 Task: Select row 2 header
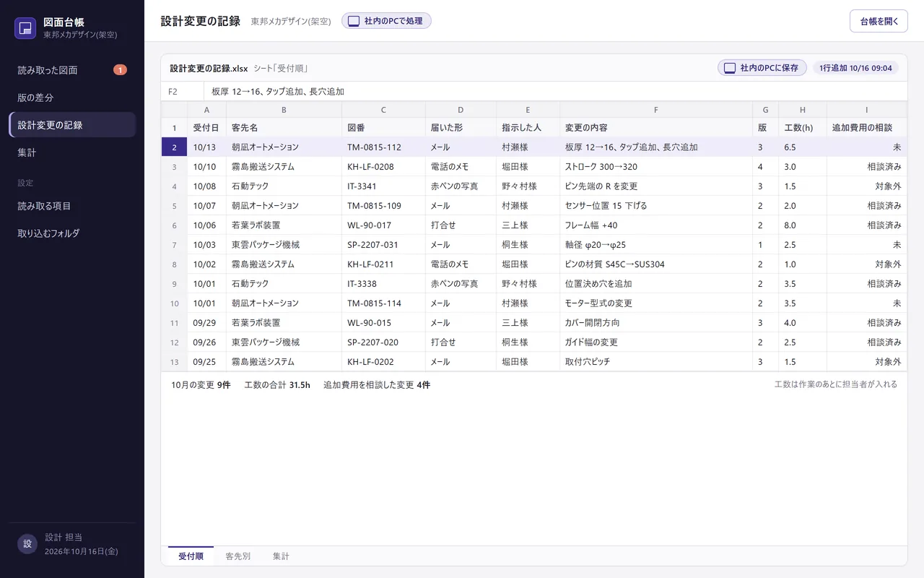pyautogui.click(x=174, y=147)
